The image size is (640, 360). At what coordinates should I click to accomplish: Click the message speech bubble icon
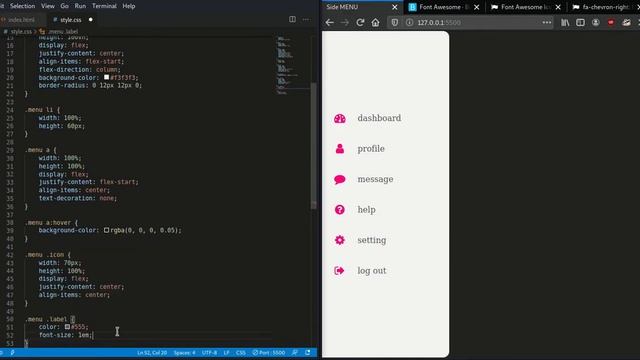340,179
